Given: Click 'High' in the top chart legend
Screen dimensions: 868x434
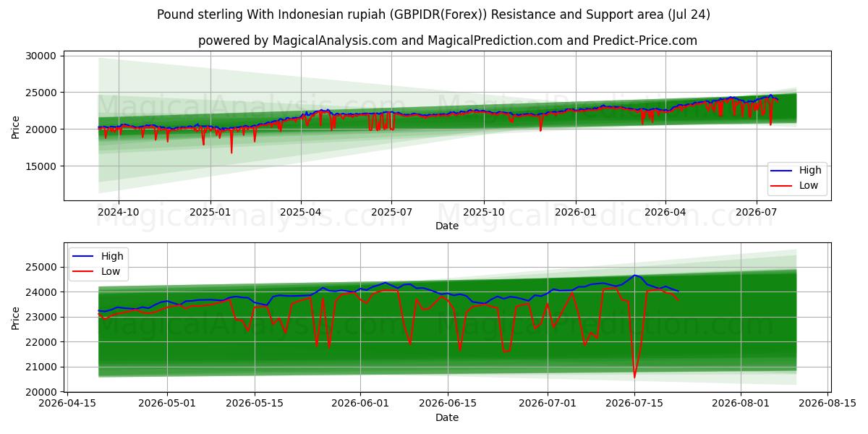Looking at the screenshot, I should point(810,170).
